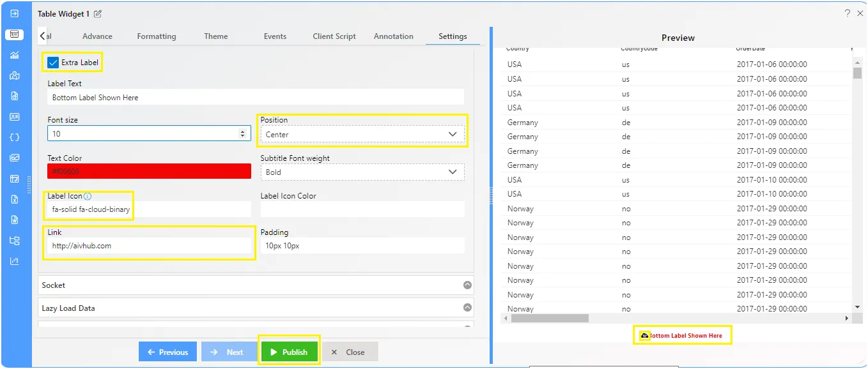
Task: Expand the Lazy Load Data section
Action: tap(256, 308)
